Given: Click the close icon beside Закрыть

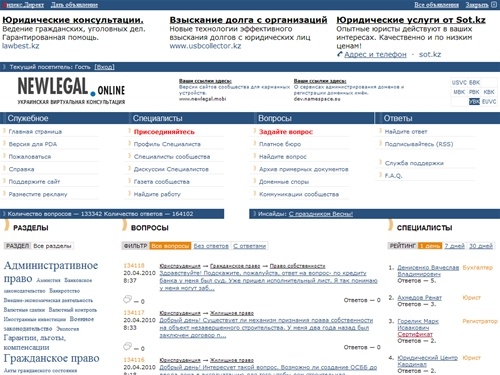Looking at the screenshot, I should pos(494,5).
